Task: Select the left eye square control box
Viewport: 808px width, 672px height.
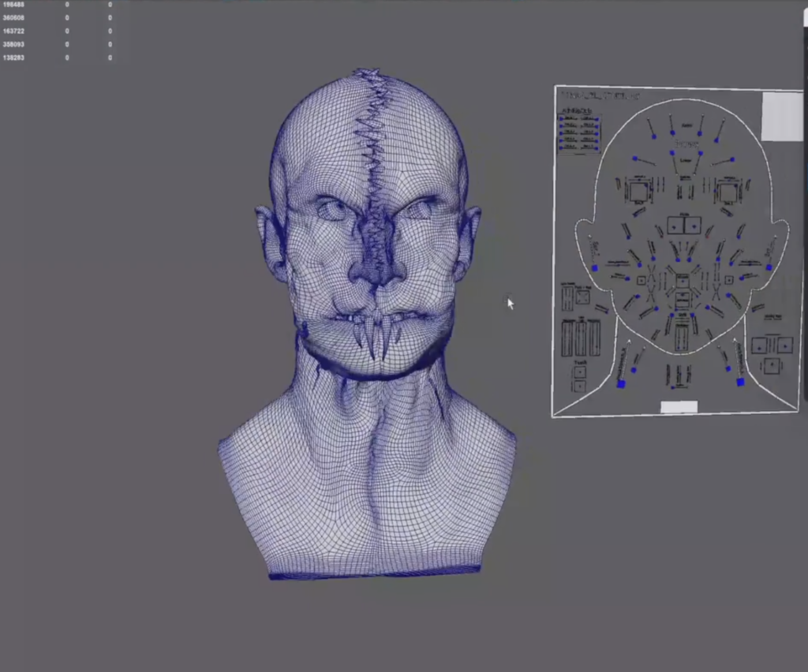Action: point(638,191)
